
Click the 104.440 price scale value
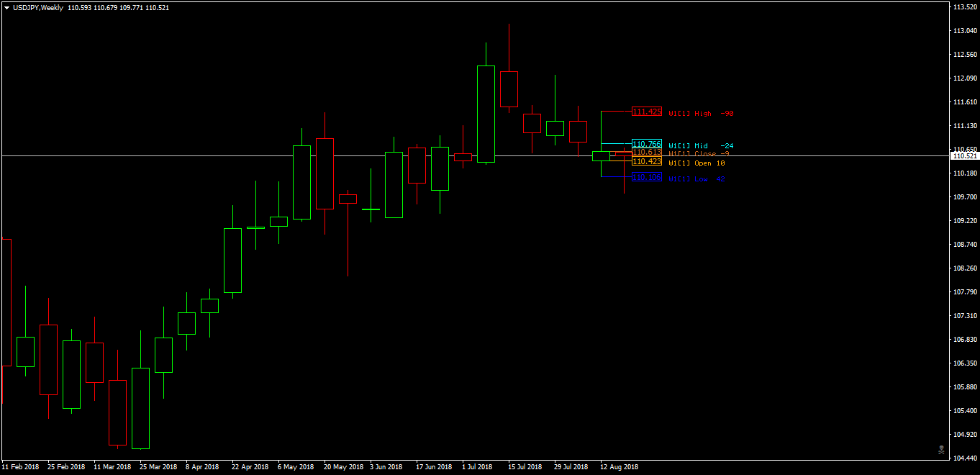pyautogui.click(x=965, y=458)
